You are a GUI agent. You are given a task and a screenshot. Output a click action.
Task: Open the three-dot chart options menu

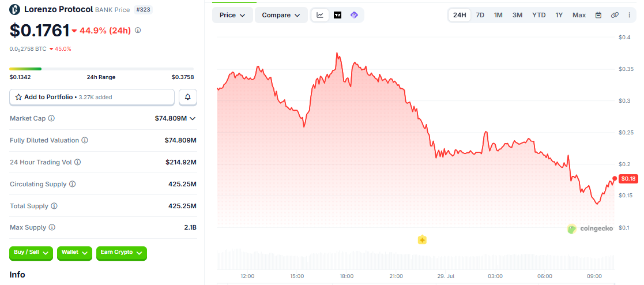tap(629, 15)
